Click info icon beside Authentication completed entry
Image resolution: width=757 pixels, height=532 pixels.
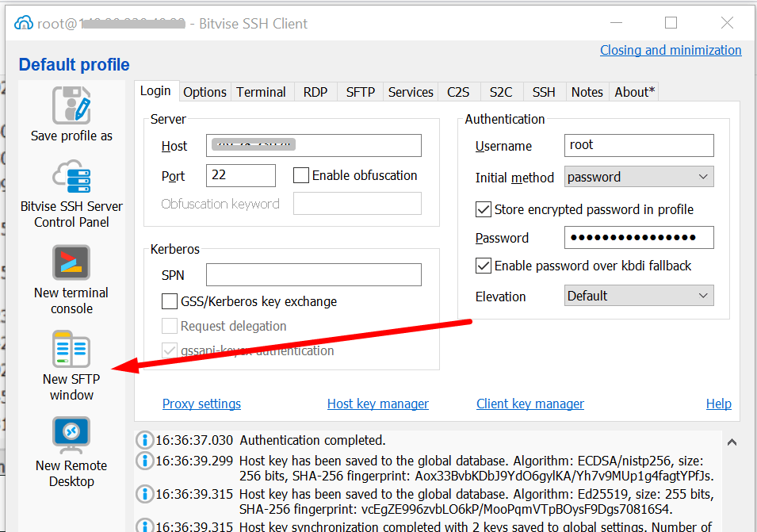click(x=144, y=440)
